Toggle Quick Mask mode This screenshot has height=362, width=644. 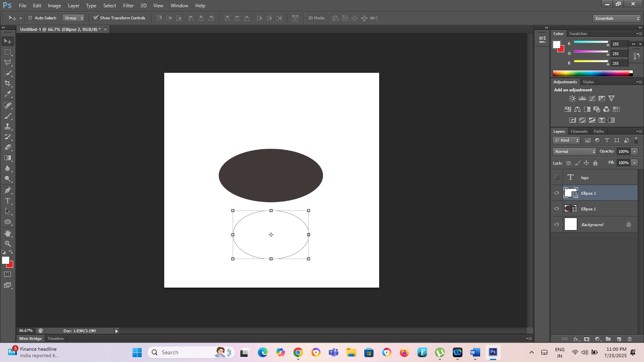tap(8, 274)
